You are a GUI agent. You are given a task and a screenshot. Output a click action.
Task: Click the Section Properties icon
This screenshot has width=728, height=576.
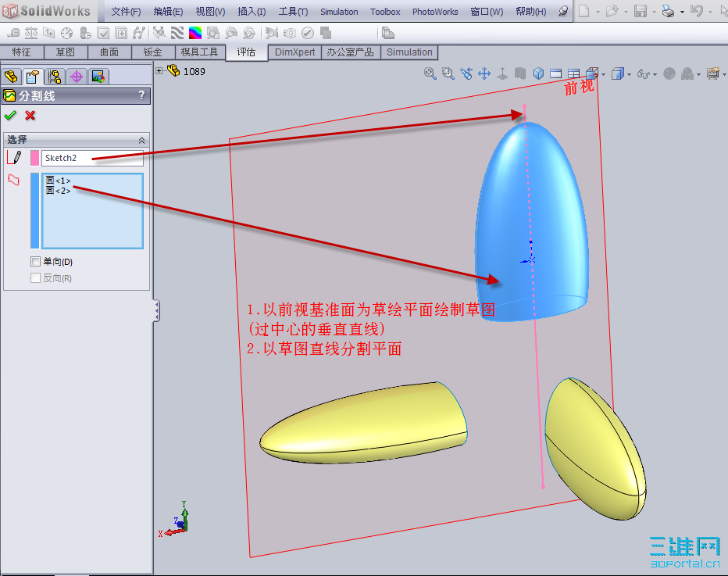[x=48, y=33]
